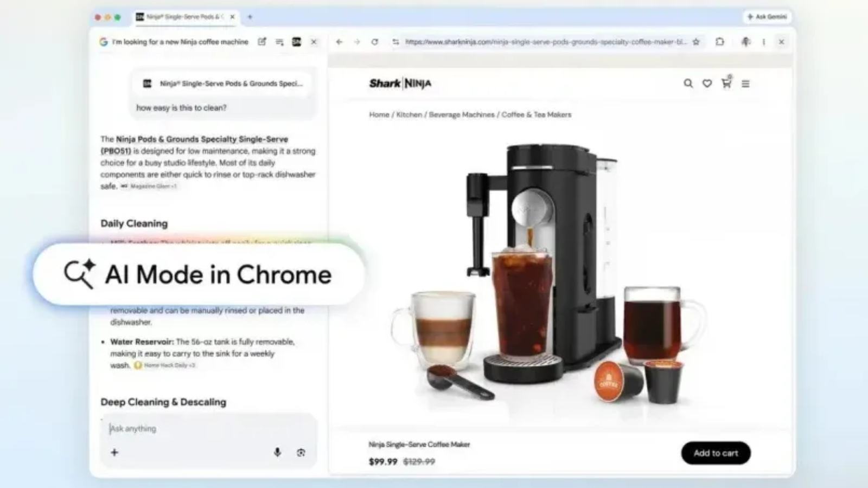Open the shopping cart icon
Viewport: 868px width, 488px height.
click(727, 84)
